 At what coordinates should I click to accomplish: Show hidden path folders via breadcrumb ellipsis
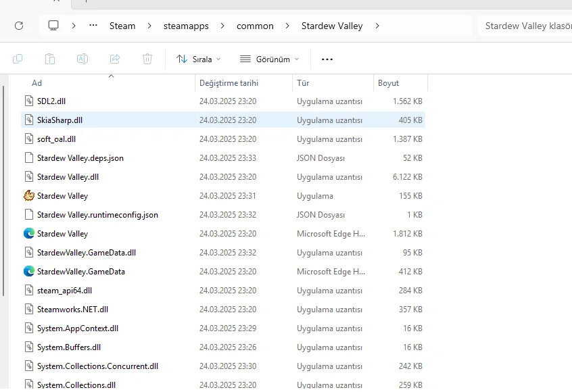(x=93, y=26)
